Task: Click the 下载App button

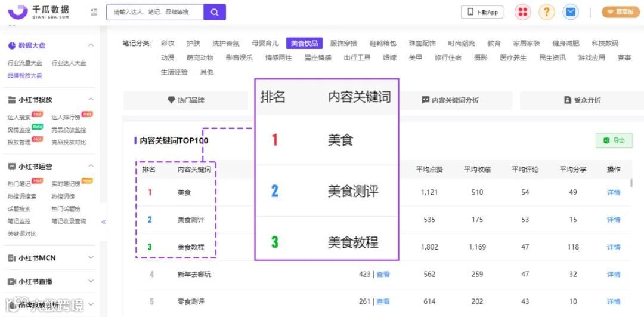Action: pyautogui.click(x=482, y=13)
